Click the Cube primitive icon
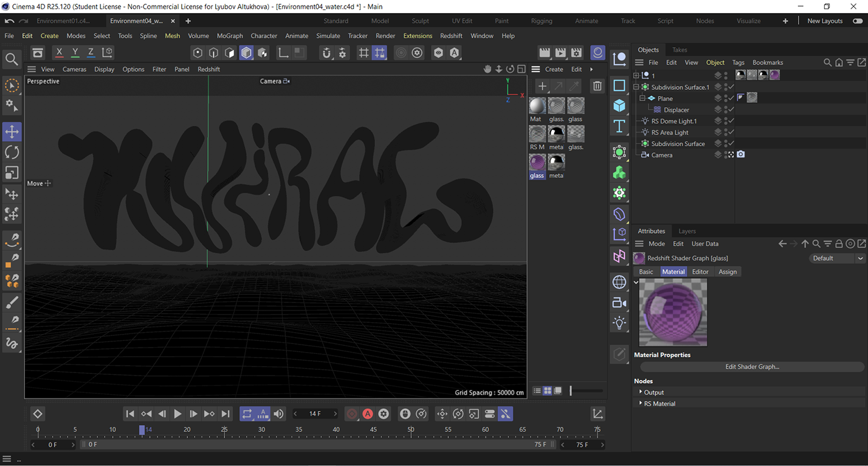Image resolution: width=868 pixels, height=466 pixels. click(619, 106)
